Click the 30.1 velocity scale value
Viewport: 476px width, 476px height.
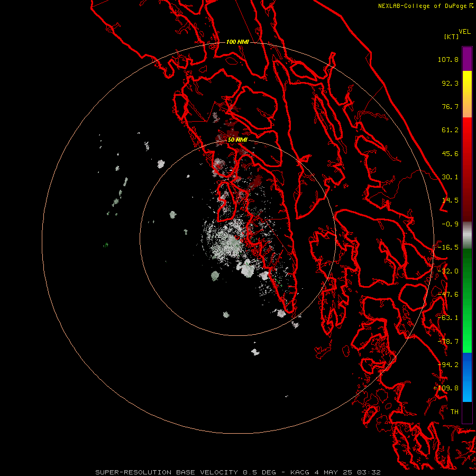click(450, 177)
